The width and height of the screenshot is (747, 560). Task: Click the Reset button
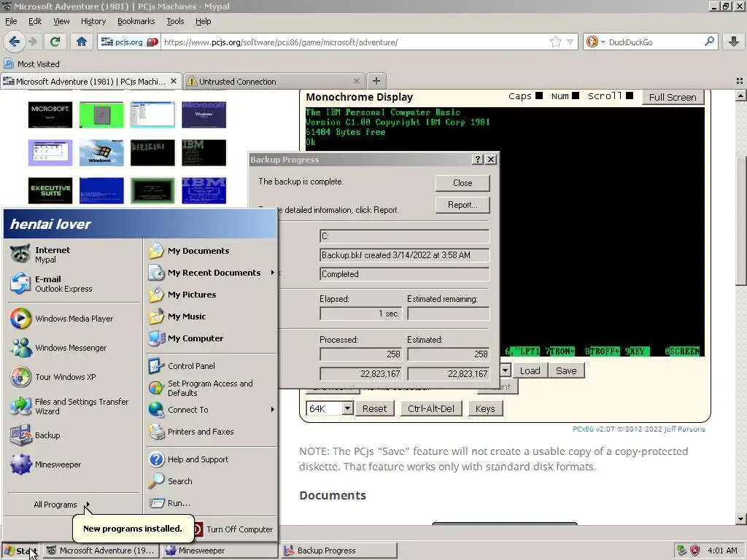coord(374,408)
